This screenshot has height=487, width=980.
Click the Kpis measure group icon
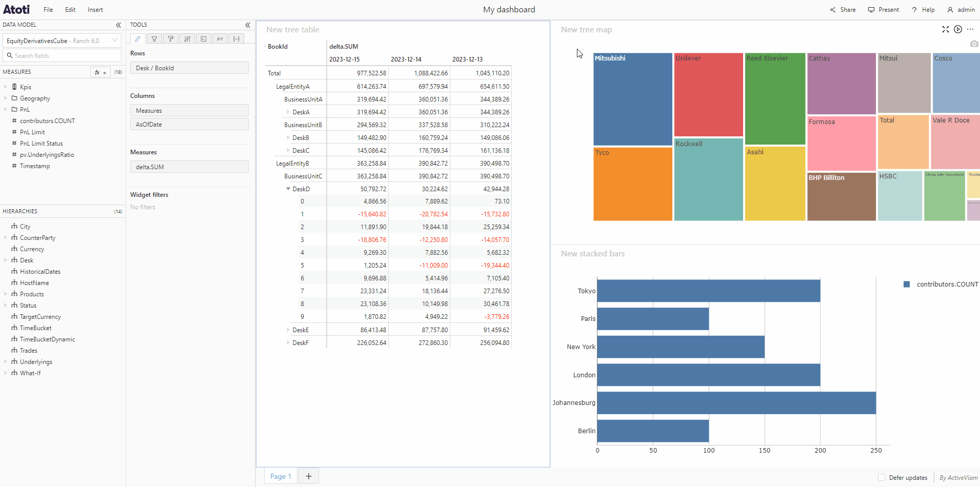(x=14, y=87)
